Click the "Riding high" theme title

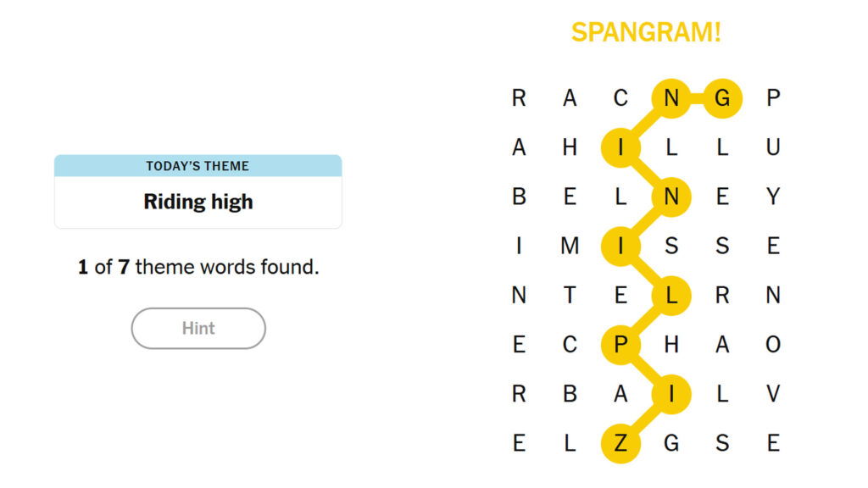(198, 202)
